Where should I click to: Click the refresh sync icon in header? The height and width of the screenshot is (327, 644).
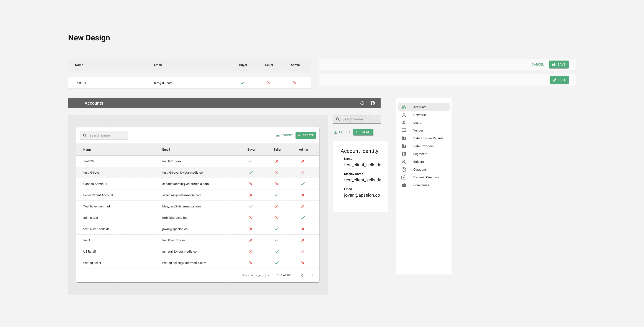(x=362, y=103)
